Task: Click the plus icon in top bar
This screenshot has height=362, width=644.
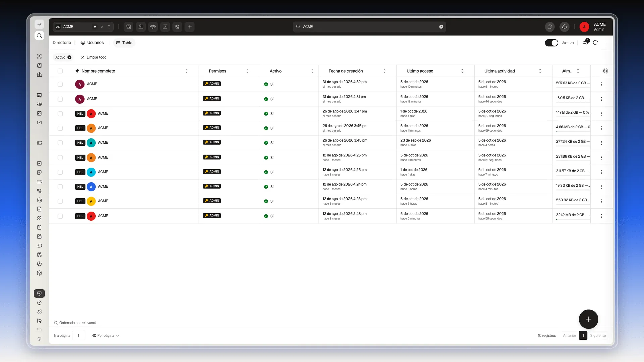Action: (x=190, y=27)
